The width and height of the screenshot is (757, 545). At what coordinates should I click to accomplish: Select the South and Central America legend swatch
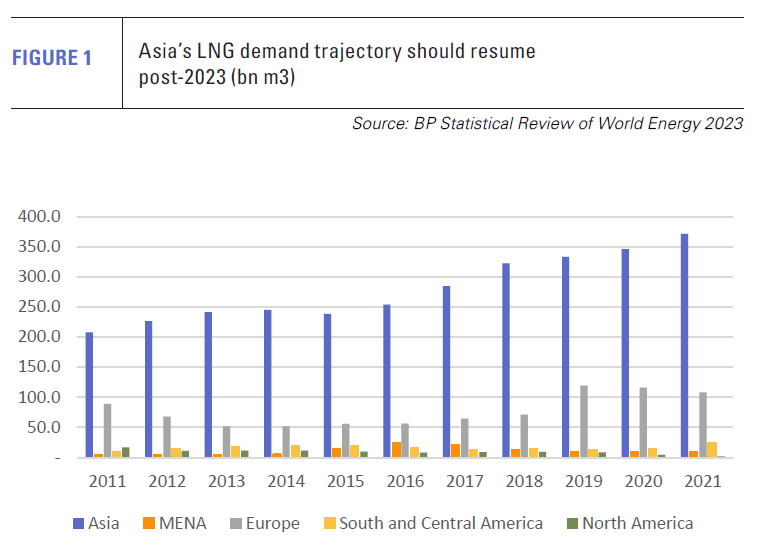coord(328,523)
